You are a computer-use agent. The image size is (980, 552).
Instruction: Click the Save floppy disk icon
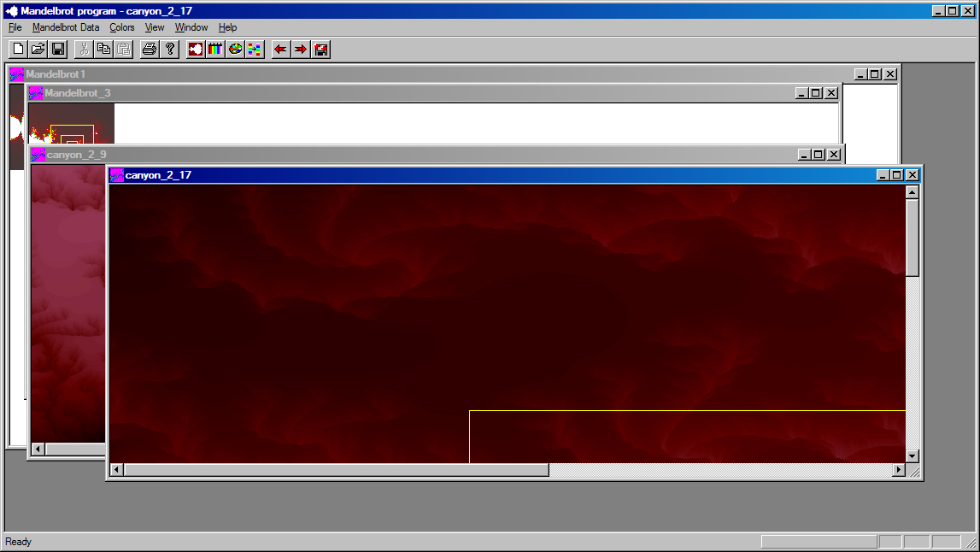point(58,50)
